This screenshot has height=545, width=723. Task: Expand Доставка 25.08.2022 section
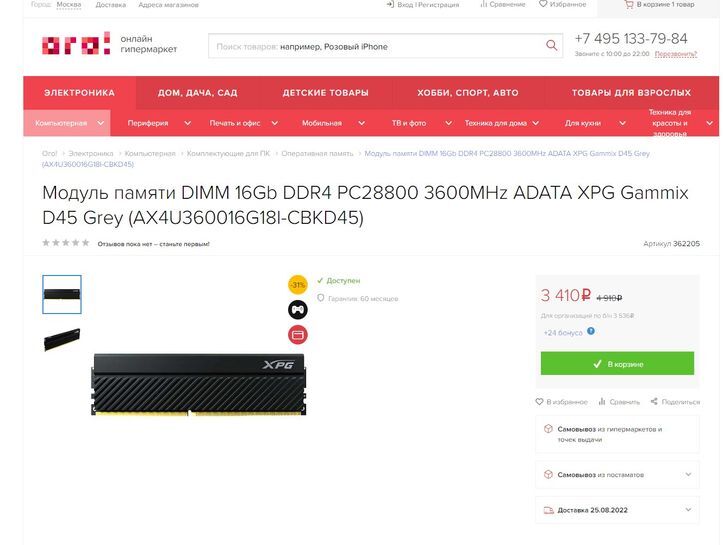coord(617,510)
